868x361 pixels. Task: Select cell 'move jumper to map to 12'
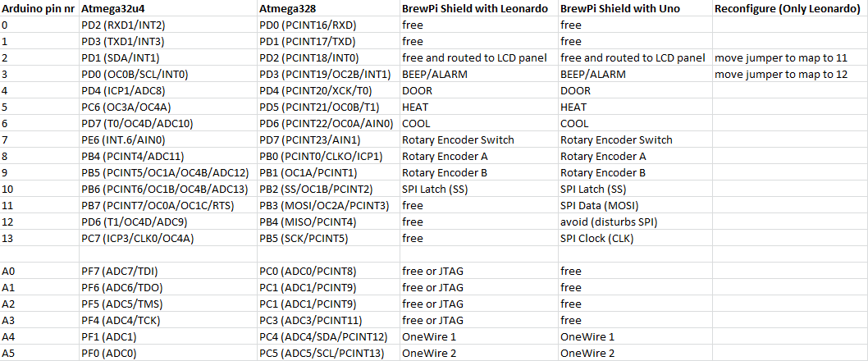point(790,75)
